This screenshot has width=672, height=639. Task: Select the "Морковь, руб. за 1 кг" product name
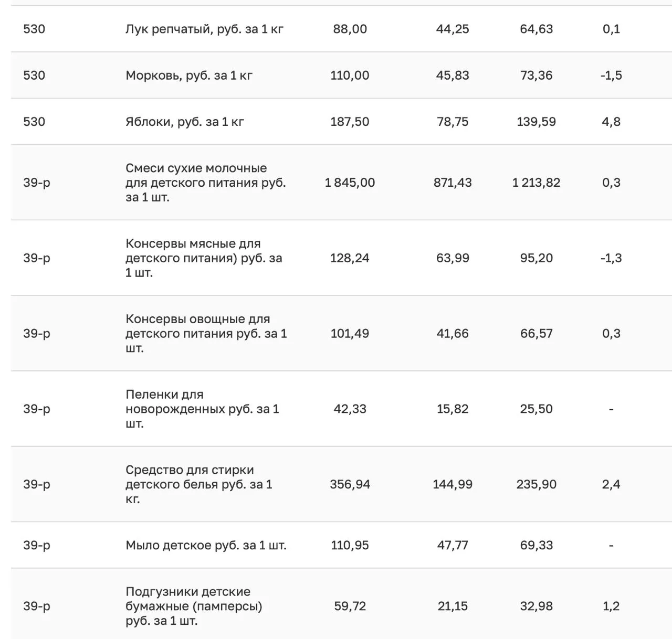tap(189, 75)
